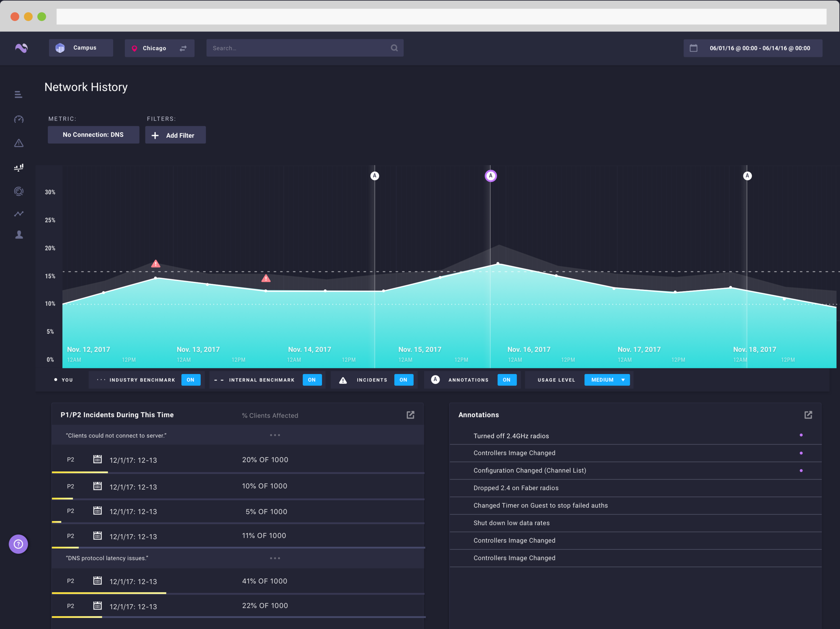Screen dimensions: 840x629
Task: Turn off the Incidents toggle
Action: coord(403,380)
